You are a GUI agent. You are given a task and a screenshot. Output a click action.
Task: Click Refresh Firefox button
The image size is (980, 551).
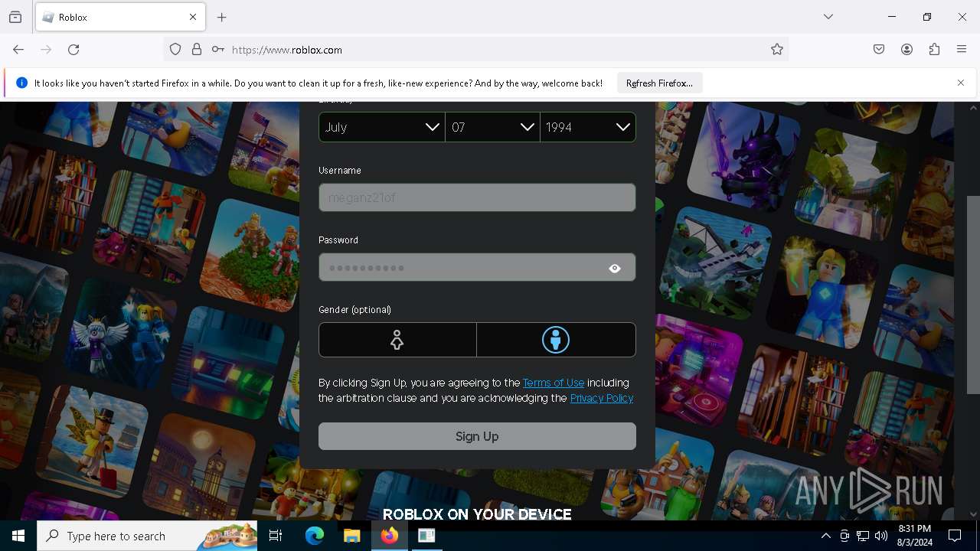(x=659, y=83)
